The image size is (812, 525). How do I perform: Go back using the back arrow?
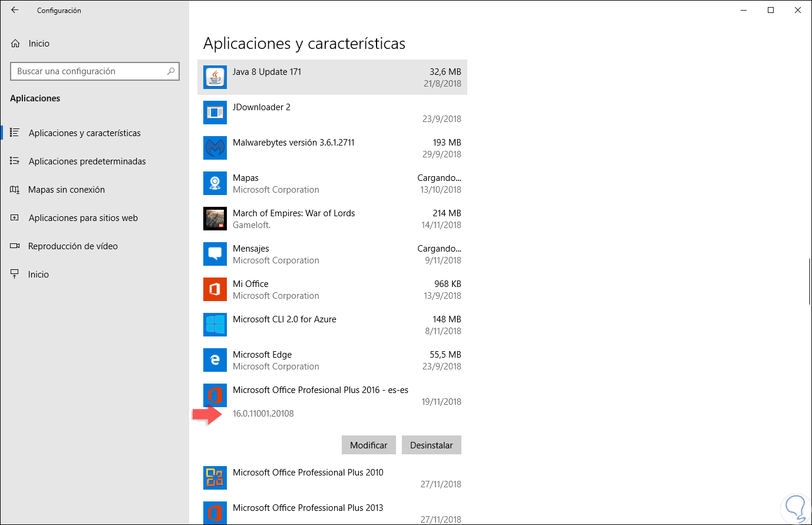(15, 10)
